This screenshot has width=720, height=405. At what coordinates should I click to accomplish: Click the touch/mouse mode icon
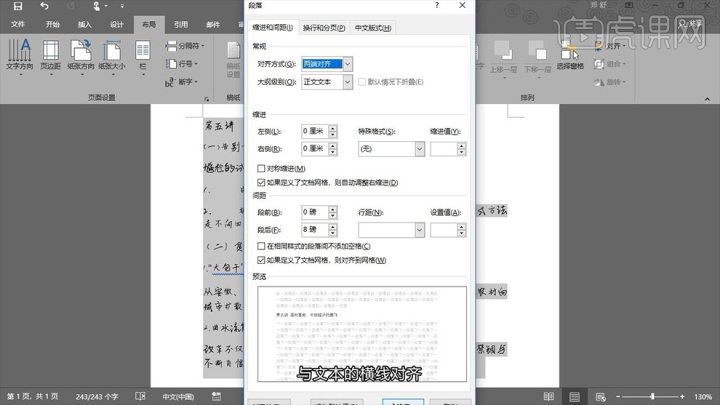click(x=96, y=6)
